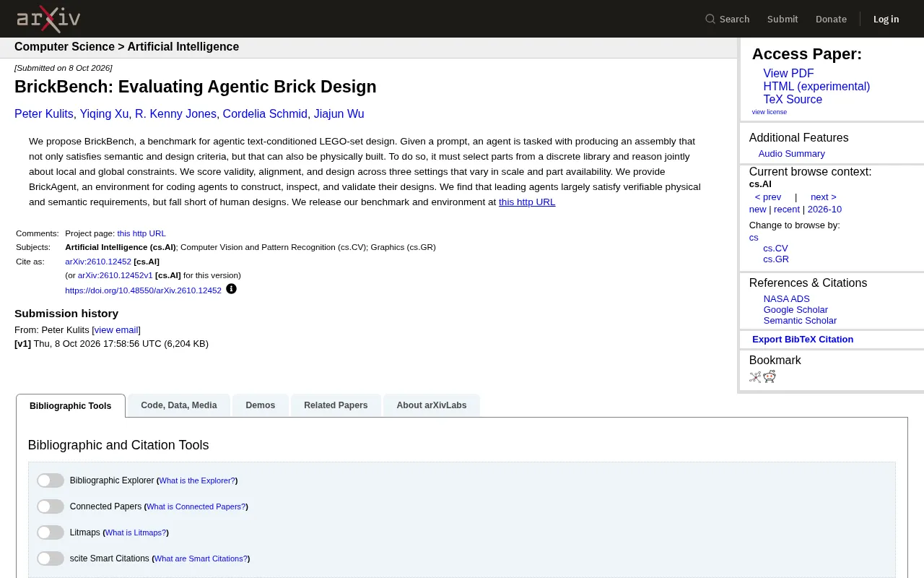924x578 pixels.
Task: Open View PDF link
Action: tap(788, 74)
